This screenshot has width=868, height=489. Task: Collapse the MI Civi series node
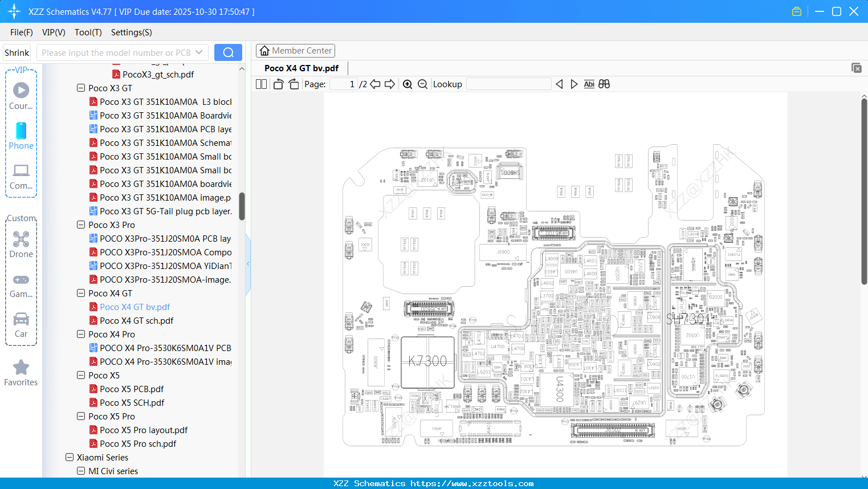click(x=81, y=471)
